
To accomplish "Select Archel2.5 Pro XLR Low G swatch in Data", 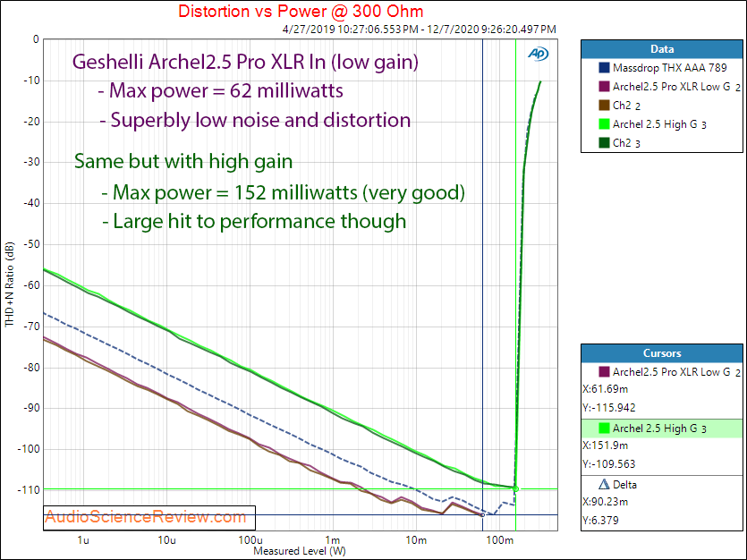I will coord(604,87).
